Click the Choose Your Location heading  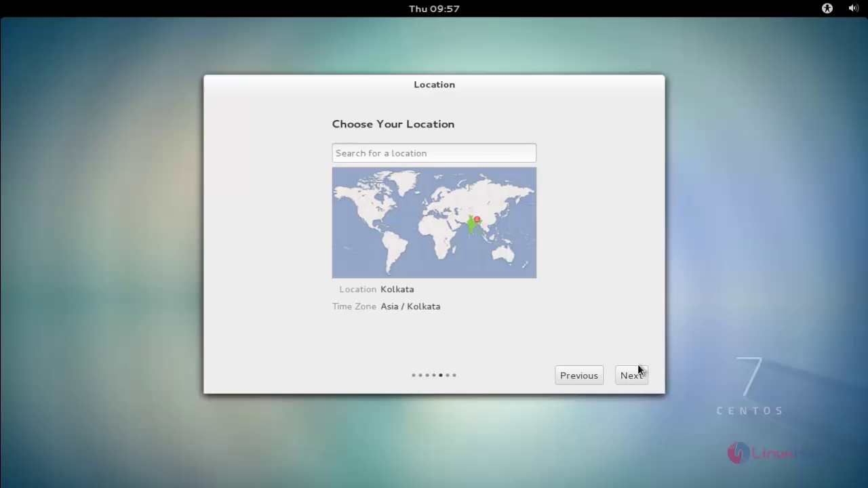pos(393,124)
